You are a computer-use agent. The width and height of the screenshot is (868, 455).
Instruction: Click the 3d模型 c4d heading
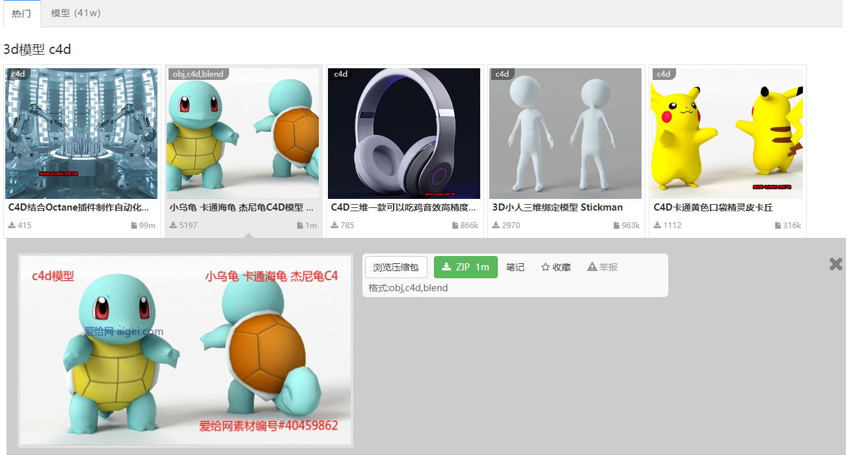37,49
